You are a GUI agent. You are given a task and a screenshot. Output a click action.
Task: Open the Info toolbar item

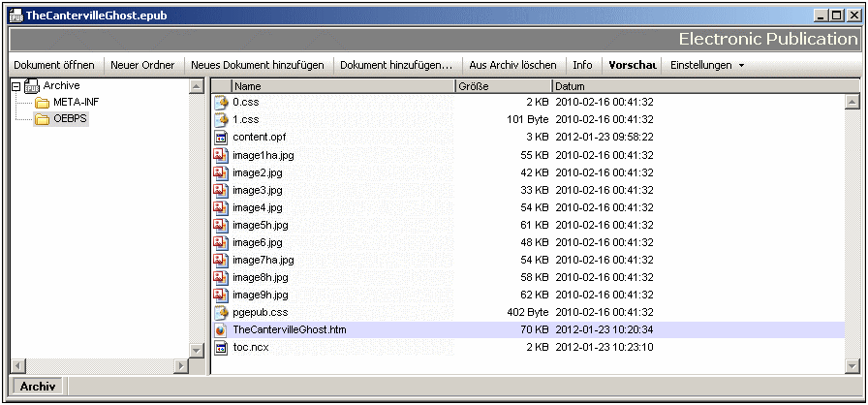click(582, 65)
